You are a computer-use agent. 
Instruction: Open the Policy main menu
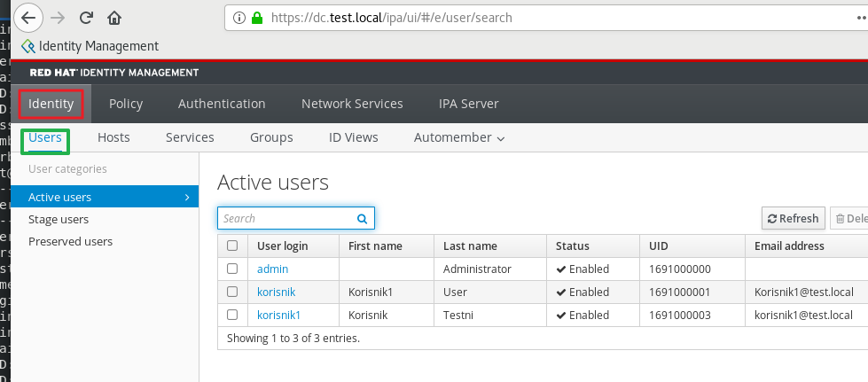pos(126,104)
